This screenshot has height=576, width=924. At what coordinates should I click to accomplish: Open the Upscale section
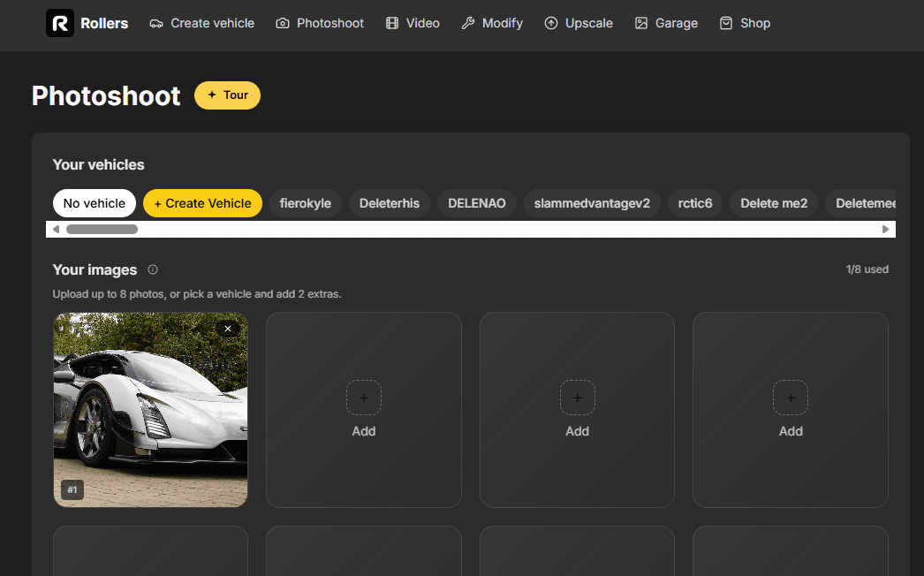point(579,23)
